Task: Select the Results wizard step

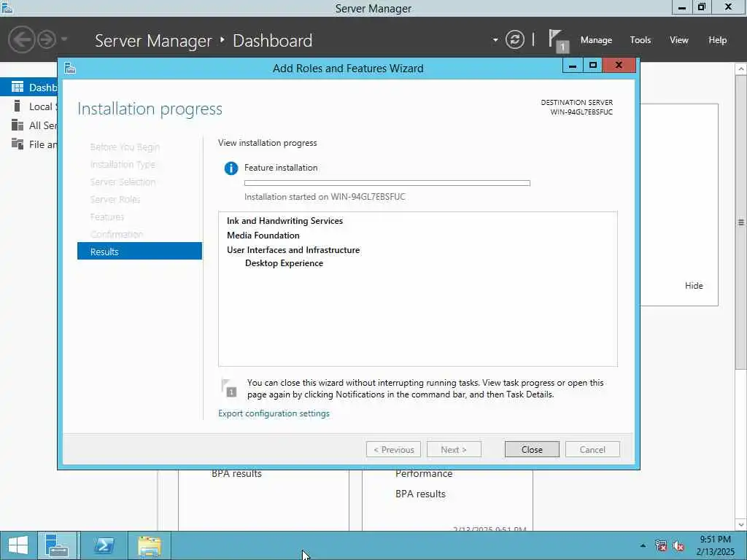Action: pyautogui.click(x=139, y=252)
